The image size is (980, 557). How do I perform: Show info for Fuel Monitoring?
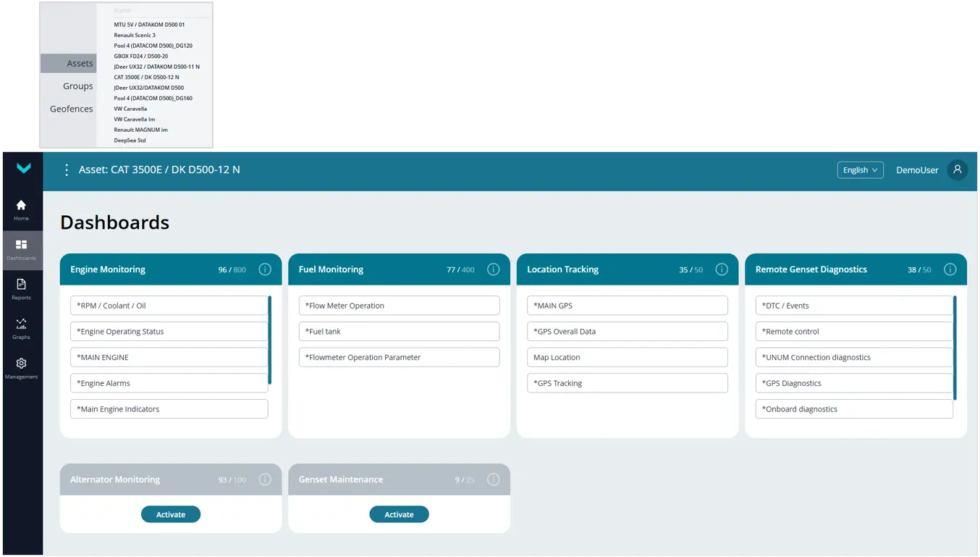493,269
